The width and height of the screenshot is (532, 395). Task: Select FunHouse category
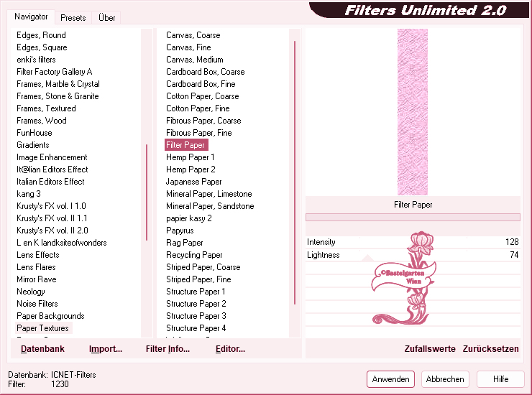click(35, 133)
